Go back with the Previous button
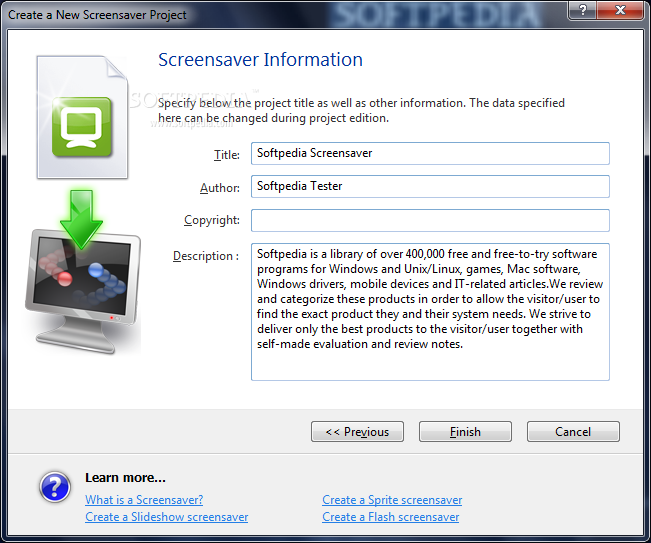 pyautogui.click(x=357, y=432)
